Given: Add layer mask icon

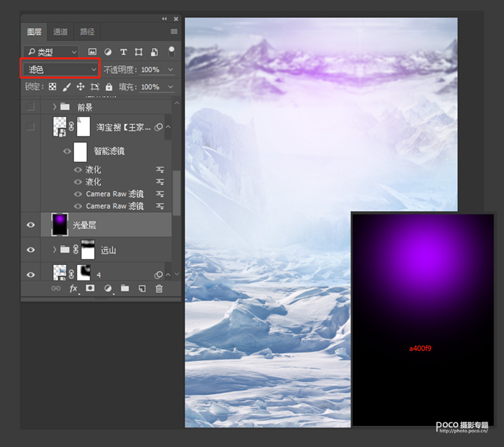Looking at the screenshot, I should pyautogui.click(x=90, y=288).
